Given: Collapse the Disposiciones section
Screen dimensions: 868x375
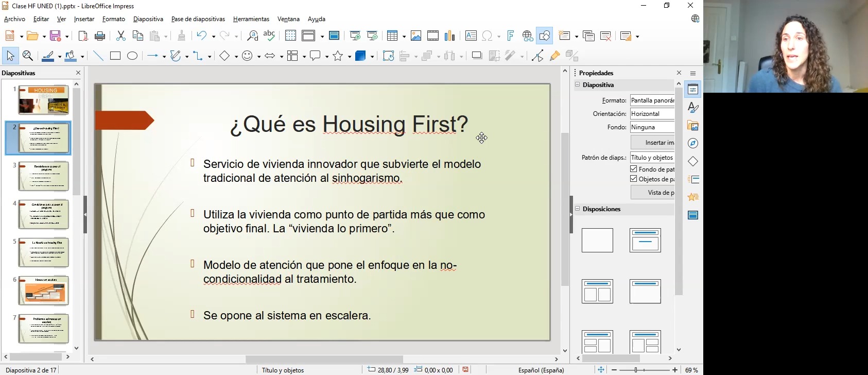Looking at the screenshot, I should [x=578, y=209].
